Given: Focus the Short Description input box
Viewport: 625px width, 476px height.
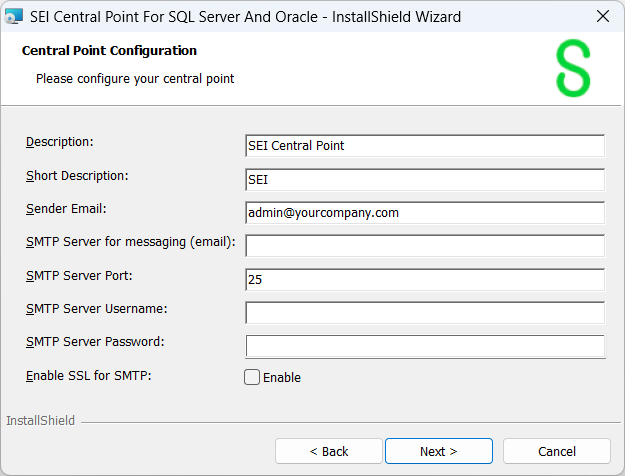Looking at the screenshot, I should pyautogui.click(x=424, y=180).
